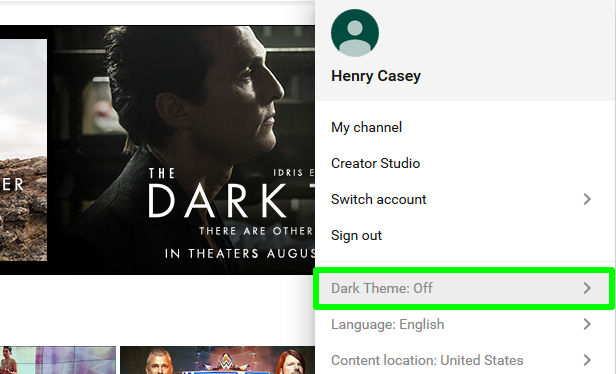Viewport: 616px width, 374px height.
Task: Toggle the Dark Theme: Off setting
Action: pos(464,288)
